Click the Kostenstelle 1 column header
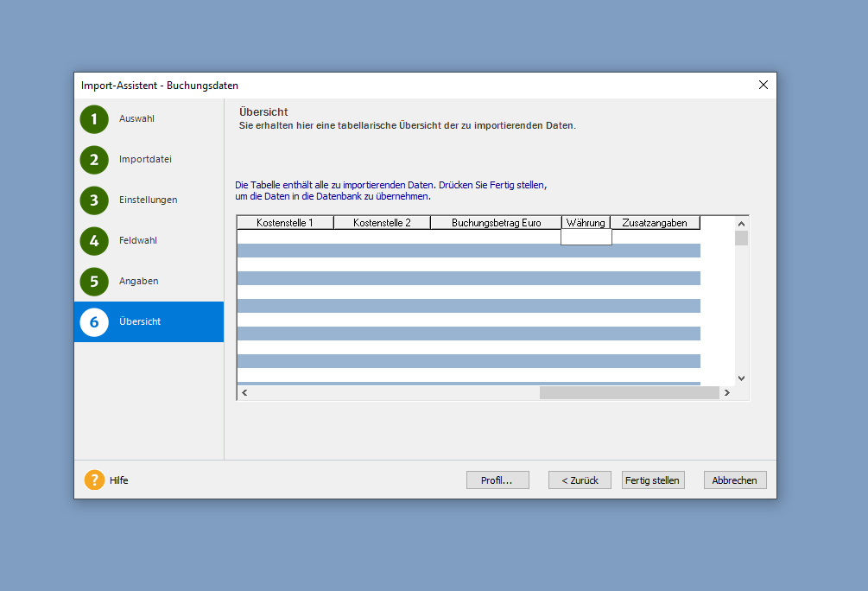 pyautogui.click(x=285, y=223)
